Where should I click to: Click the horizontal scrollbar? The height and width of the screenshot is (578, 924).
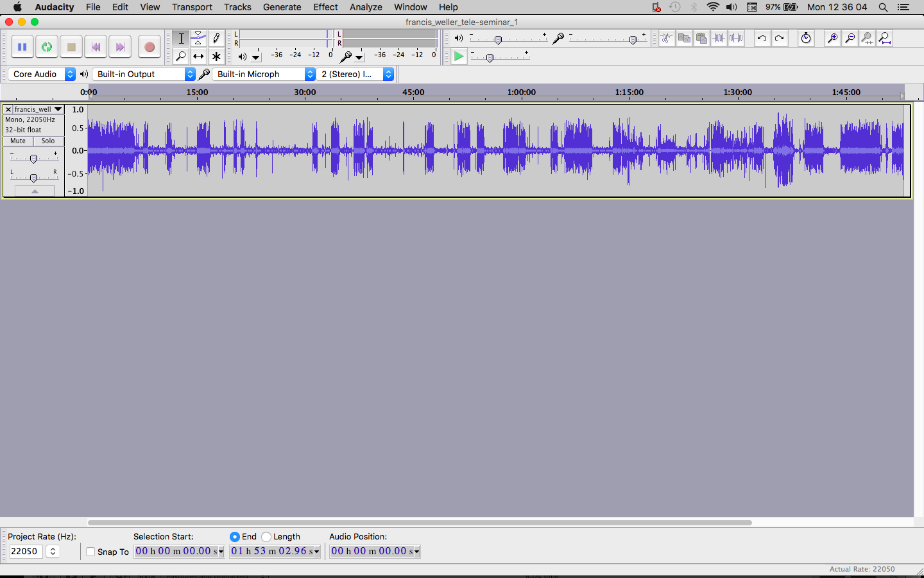[420, 523]
